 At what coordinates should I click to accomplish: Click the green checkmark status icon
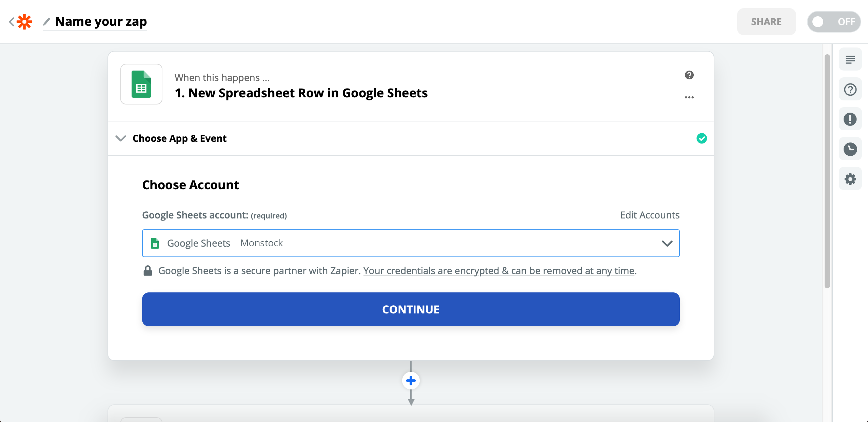click(x=702, y=138)
